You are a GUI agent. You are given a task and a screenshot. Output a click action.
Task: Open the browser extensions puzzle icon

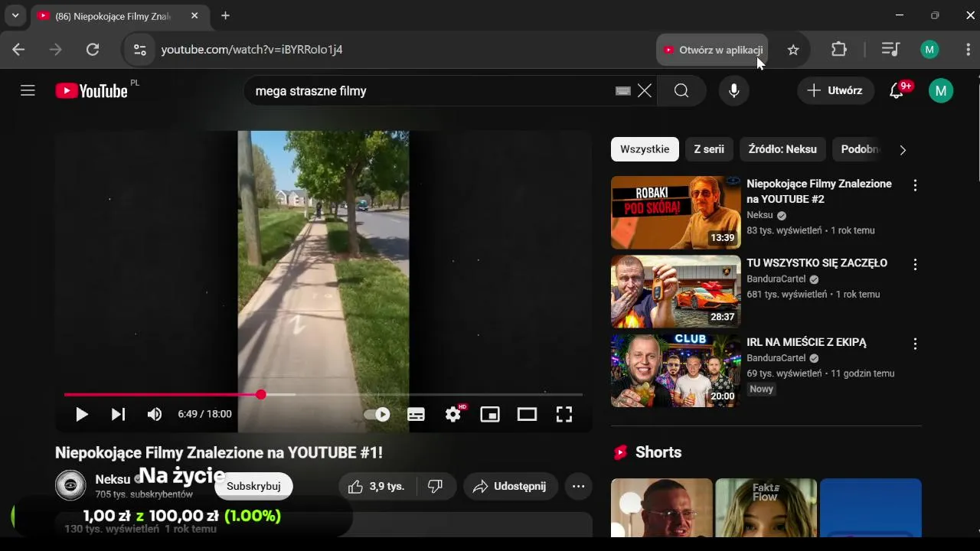pyautogui.click(x=839, y=50)
